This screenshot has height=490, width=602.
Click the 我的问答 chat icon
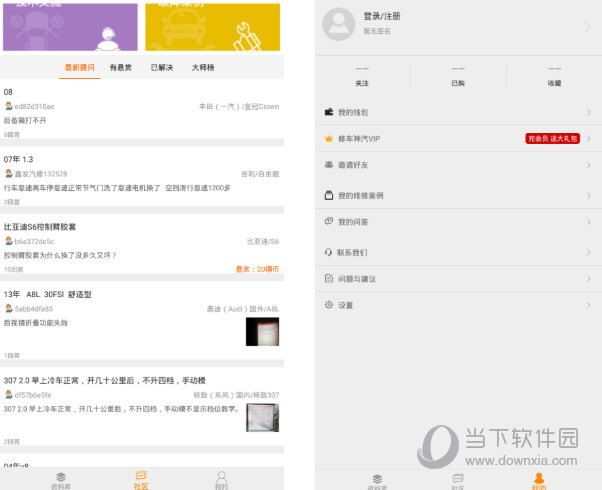tap(329, 221)
